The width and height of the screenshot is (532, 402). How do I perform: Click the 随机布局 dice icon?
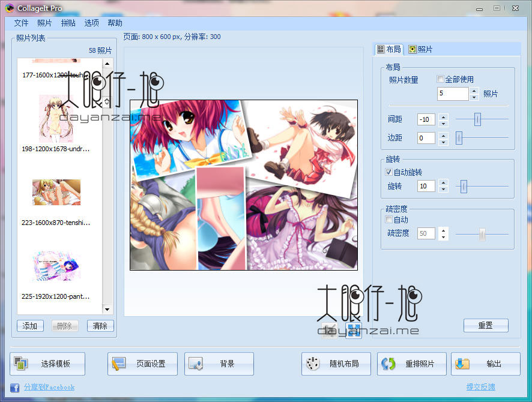click(x=312, y=364)
